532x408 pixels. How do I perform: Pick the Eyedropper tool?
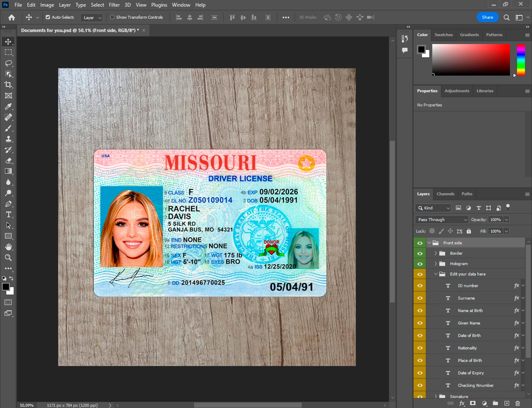point(9,106)
